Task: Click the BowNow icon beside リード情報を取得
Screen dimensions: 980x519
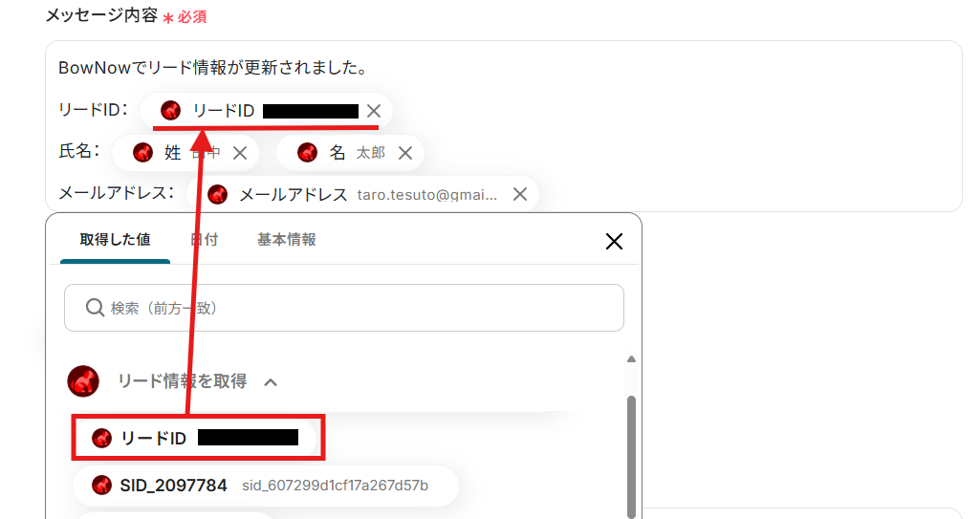Action: (83, 381)
